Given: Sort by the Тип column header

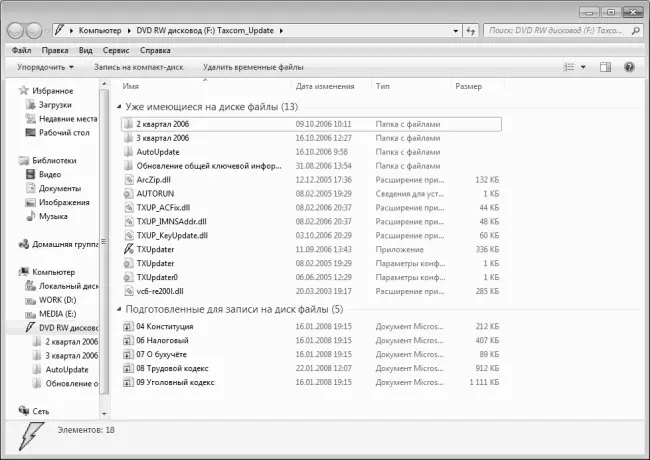Looking at the screenshot, I should click(383, 86).
